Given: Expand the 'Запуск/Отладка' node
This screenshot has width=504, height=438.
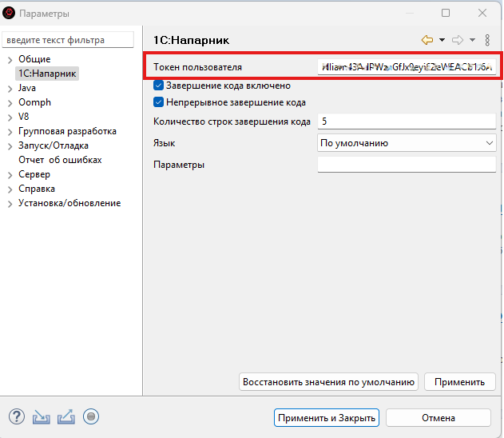Looking at the screenshot, I should point(10,146).
